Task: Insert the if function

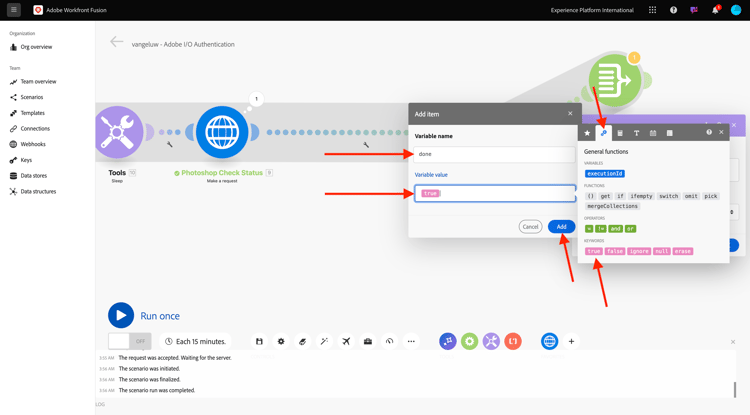Action: [620, 196]
